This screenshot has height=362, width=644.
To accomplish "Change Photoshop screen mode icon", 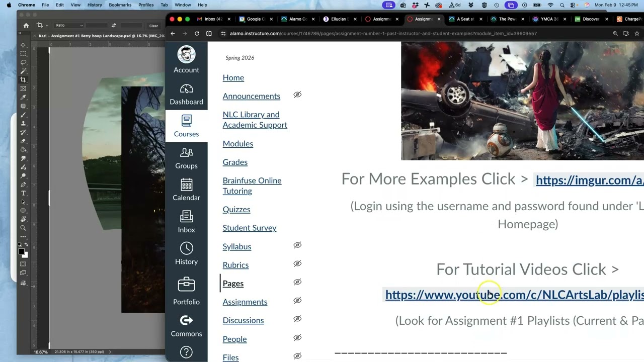I will pyautogui.click(x=23, y=273).
